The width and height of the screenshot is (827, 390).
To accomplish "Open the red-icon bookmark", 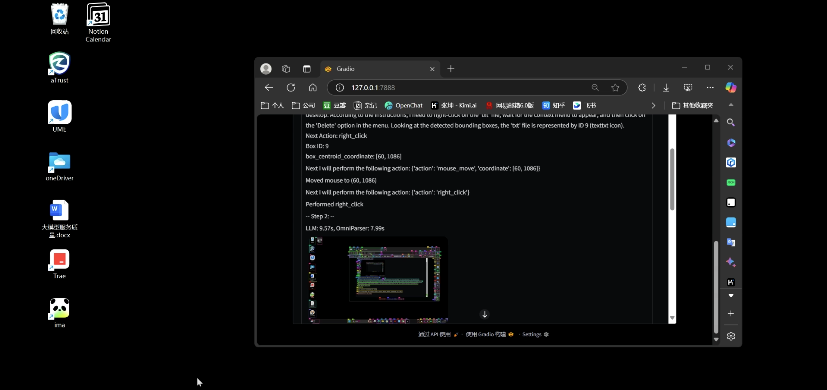I will click(510, 106).
